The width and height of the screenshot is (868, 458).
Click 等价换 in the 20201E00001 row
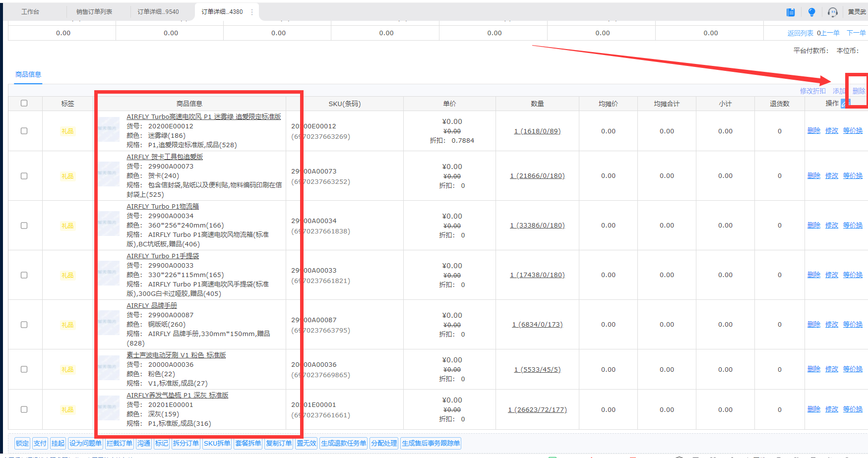click(x=853, y=409)
